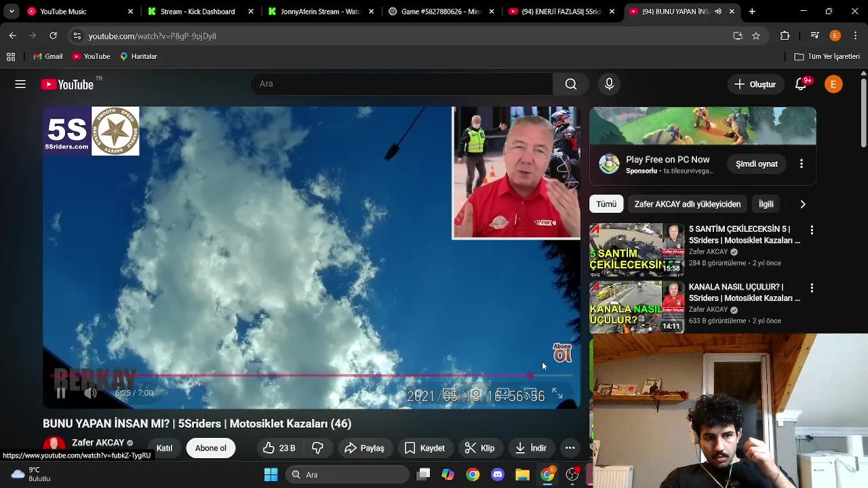Open the Zafer AKCAY channel name
Screen dimensions: 868x488
point(98,443)
